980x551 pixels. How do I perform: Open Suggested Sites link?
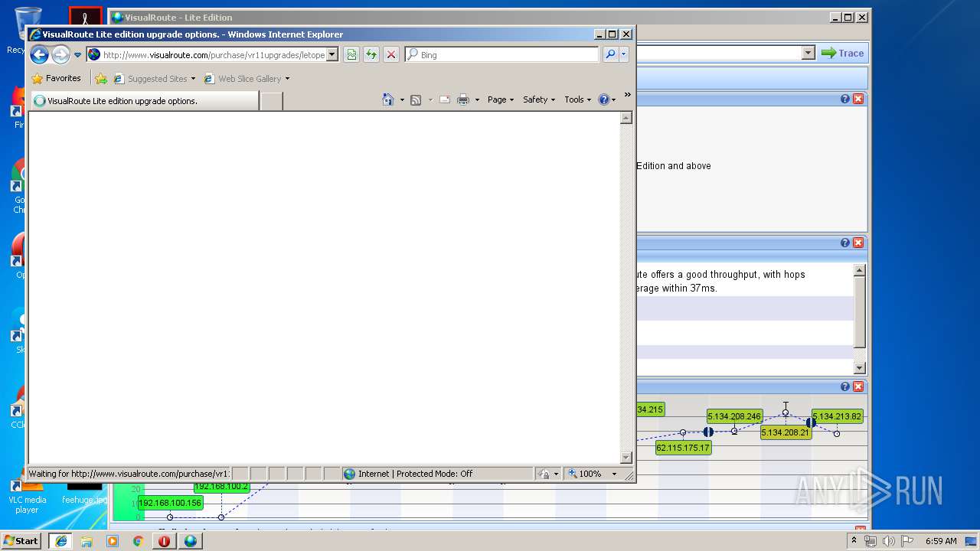click(x=154, y=78)
